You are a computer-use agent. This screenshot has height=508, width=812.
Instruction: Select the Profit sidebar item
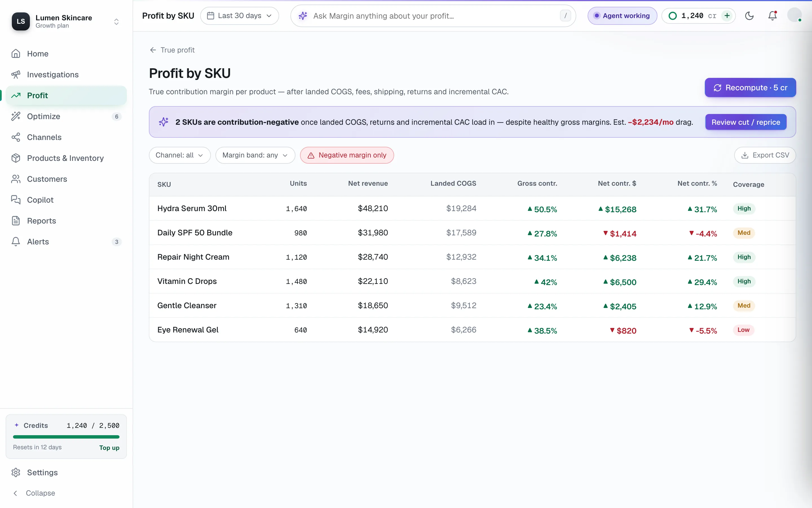pos(66,95)
